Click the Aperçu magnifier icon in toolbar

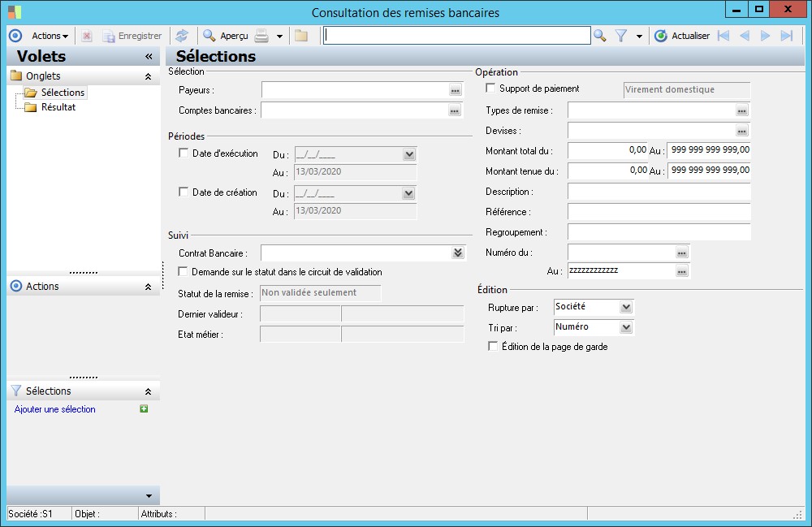point(209,36)
